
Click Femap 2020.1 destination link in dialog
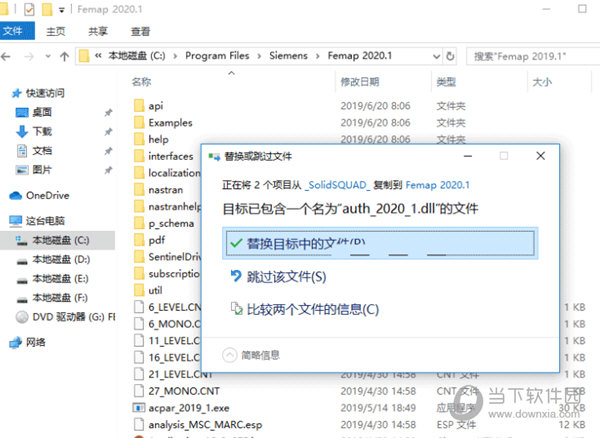(x=437, y=185)
